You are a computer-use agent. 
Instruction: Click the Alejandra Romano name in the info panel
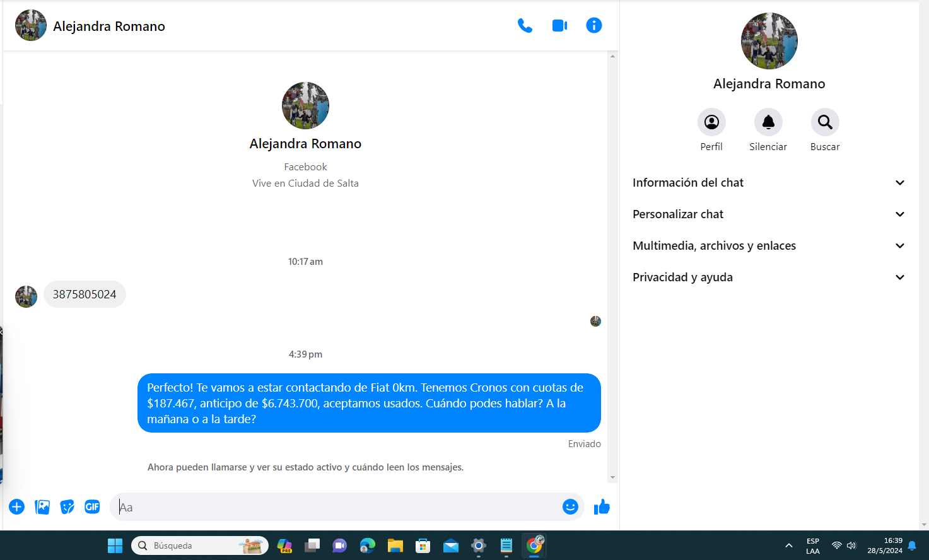click(x=769, y=84)
